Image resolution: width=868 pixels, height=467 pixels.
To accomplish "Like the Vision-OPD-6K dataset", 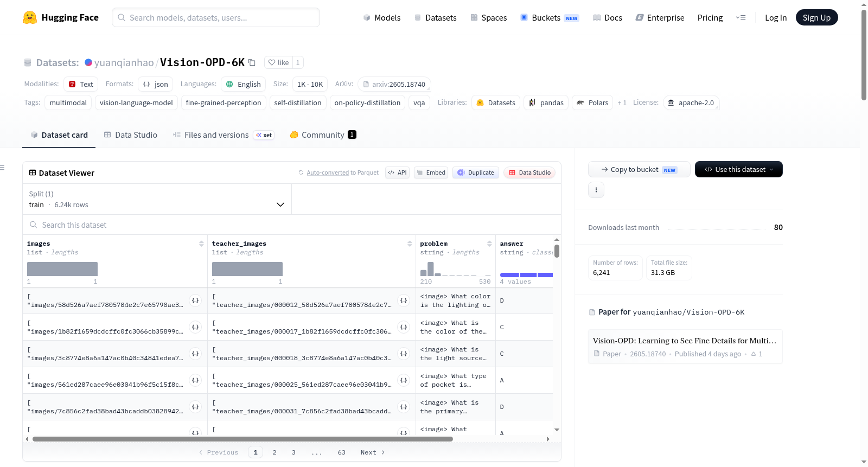I will coord(278,62).
